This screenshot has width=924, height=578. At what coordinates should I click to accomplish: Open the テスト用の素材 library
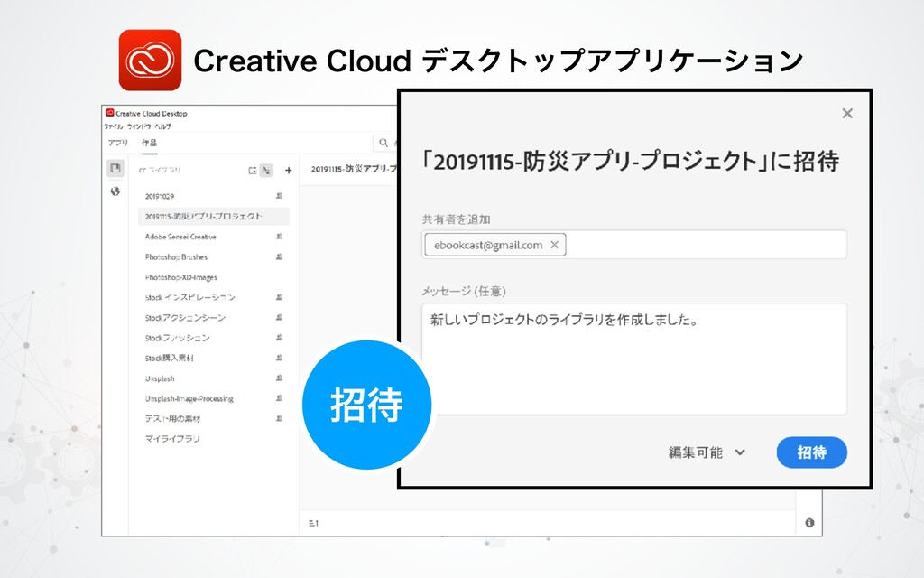point(172,419)
